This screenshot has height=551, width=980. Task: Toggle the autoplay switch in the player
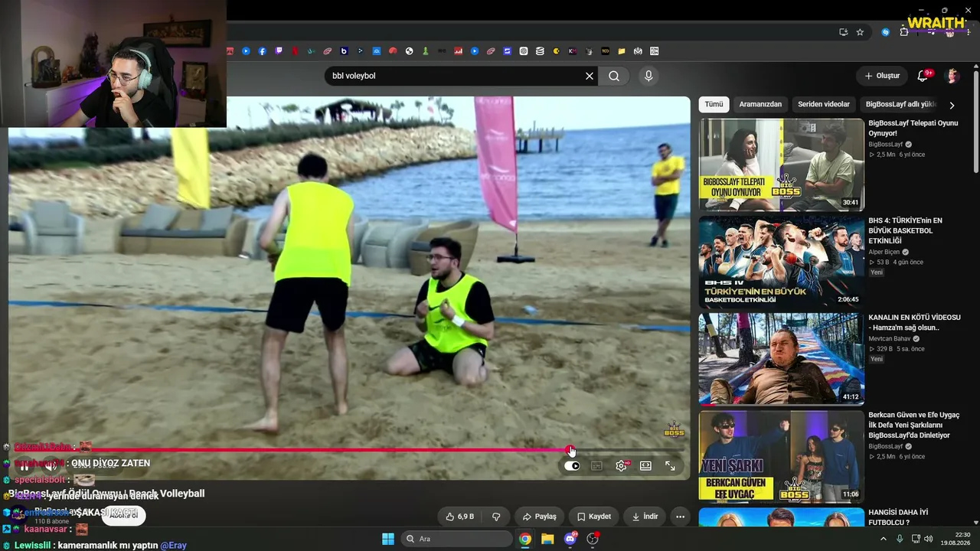click(x=572, y=465)
